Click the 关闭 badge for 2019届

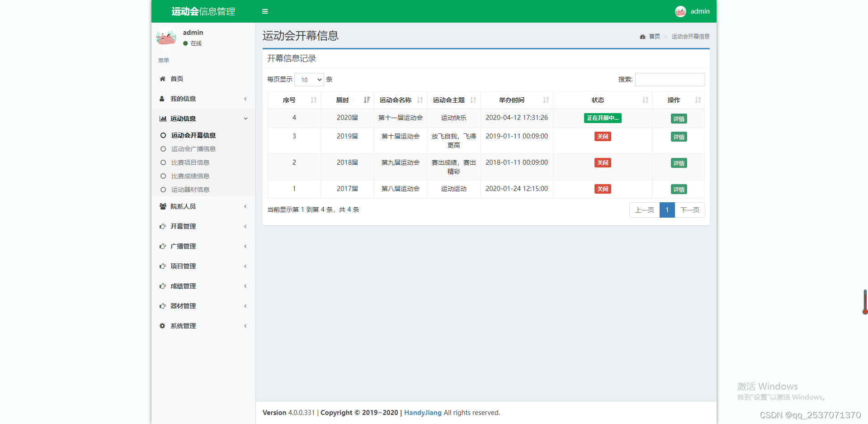pos(603,137)
